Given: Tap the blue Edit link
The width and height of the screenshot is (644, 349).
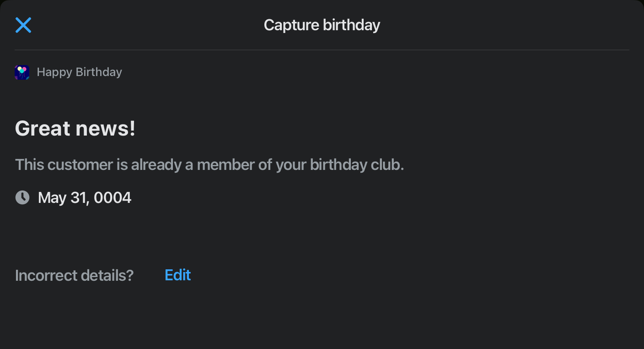Looking at the screenshot, I should click(x=177, y=275).
